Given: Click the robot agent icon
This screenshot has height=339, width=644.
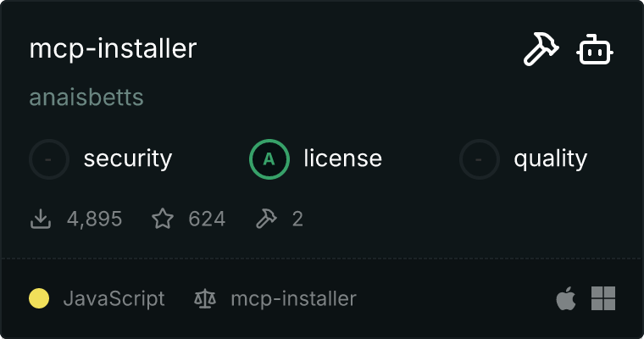Looking at the screenshot, I should click(595, 49).
